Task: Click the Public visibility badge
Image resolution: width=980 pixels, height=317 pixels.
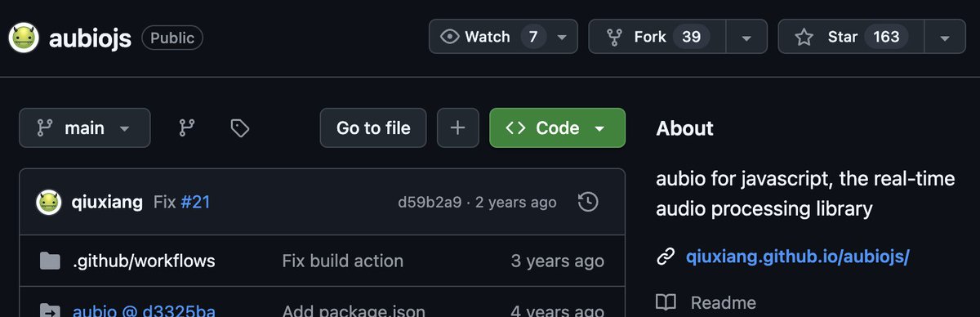Action: [172, 38]
